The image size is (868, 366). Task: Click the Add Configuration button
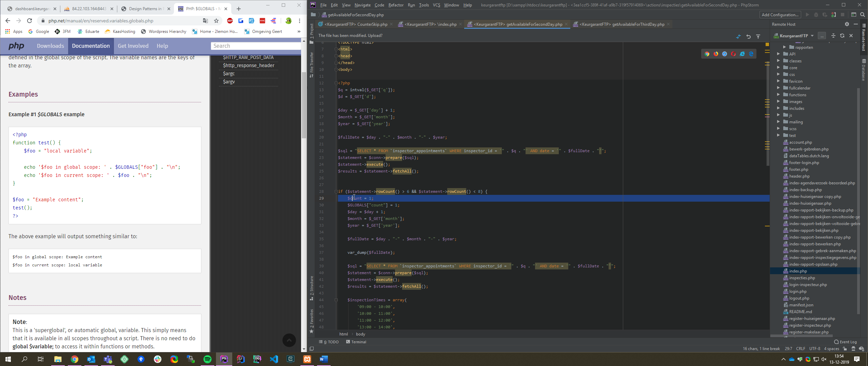pyautogui.click(x=780, y=15)
